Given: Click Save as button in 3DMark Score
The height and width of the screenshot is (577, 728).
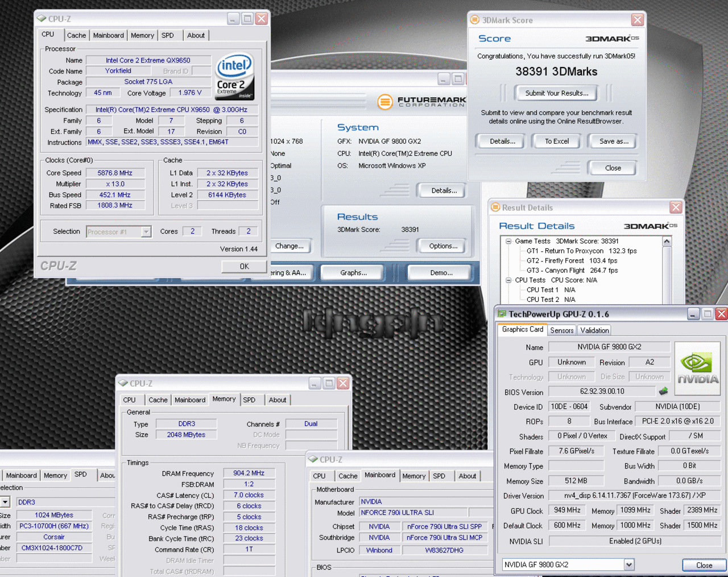Looking at the screenshot, I should click(614, 142).
